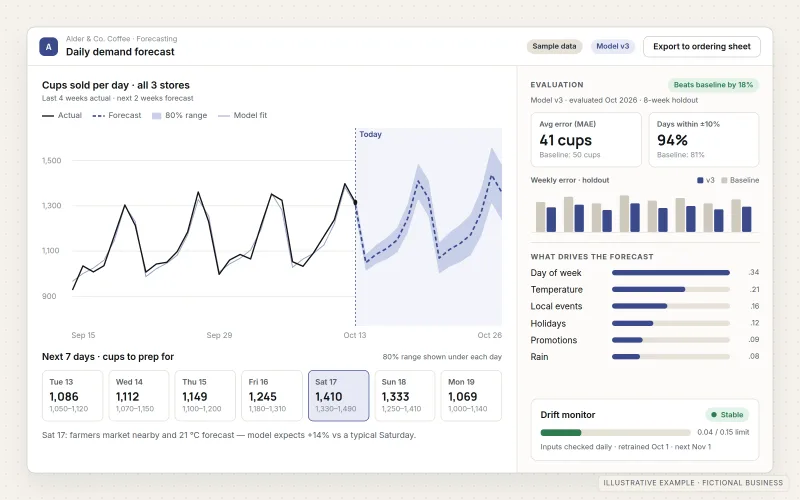Click the Today marker on chart
The width and height of the screenshot is (800, 500).
coord(370,134)
